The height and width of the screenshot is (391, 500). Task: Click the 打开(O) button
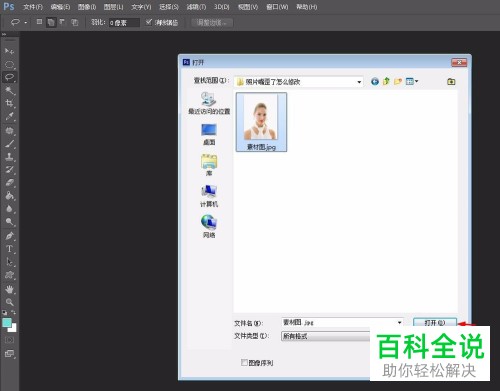435,322
